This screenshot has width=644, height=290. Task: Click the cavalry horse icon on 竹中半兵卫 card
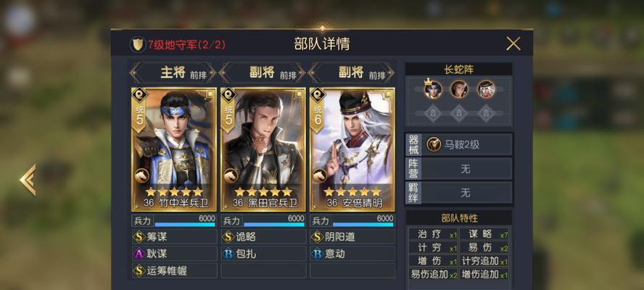pos(142,175)
